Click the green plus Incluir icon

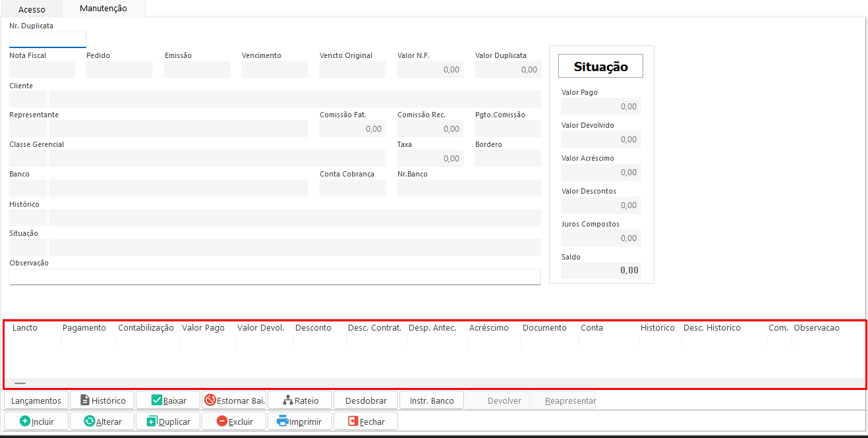point(24,422)
